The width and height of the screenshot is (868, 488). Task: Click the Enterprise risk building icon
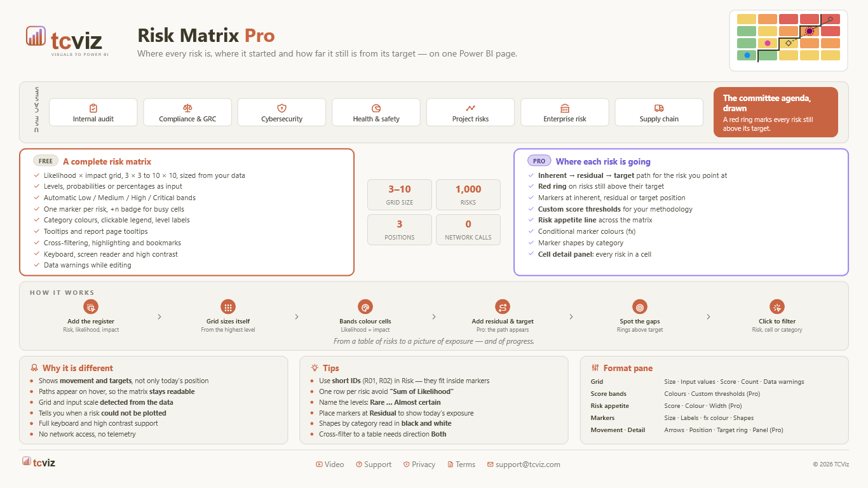pos(565,108)
